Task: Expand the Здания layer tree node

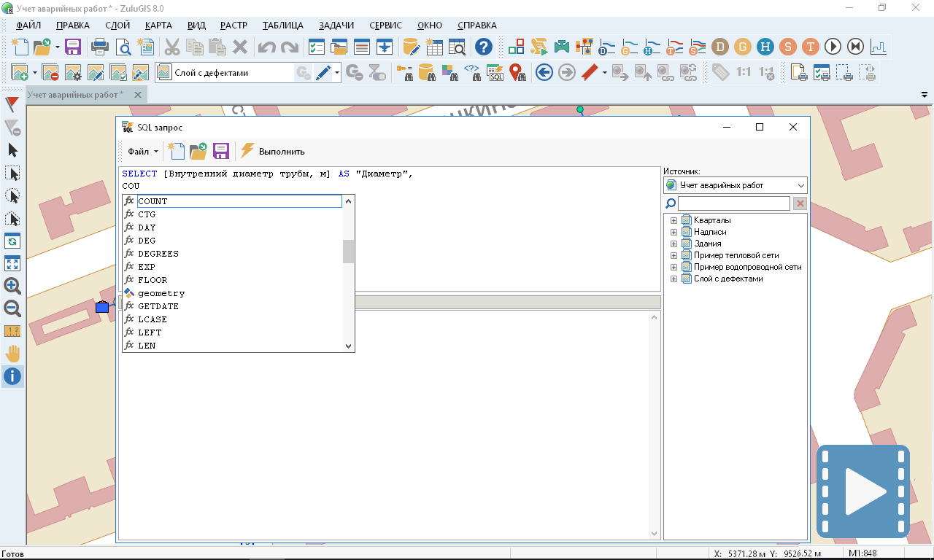Action: coord(674,244)
